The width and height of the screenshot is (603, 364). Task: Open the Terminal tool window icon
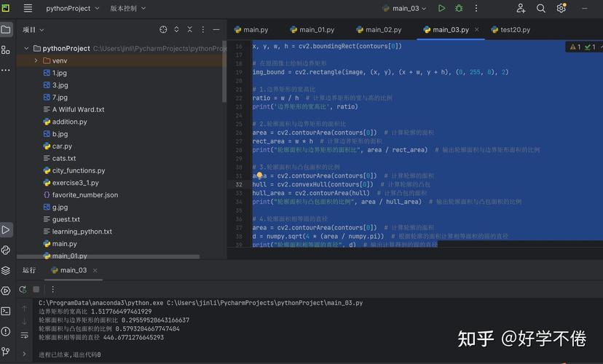[6, 311]
